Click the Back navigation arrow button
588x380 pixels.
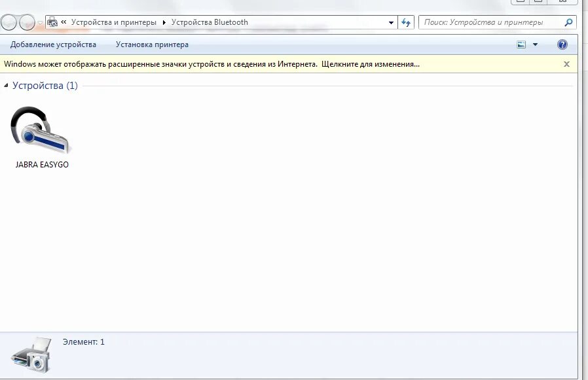(x=9, y=22)
